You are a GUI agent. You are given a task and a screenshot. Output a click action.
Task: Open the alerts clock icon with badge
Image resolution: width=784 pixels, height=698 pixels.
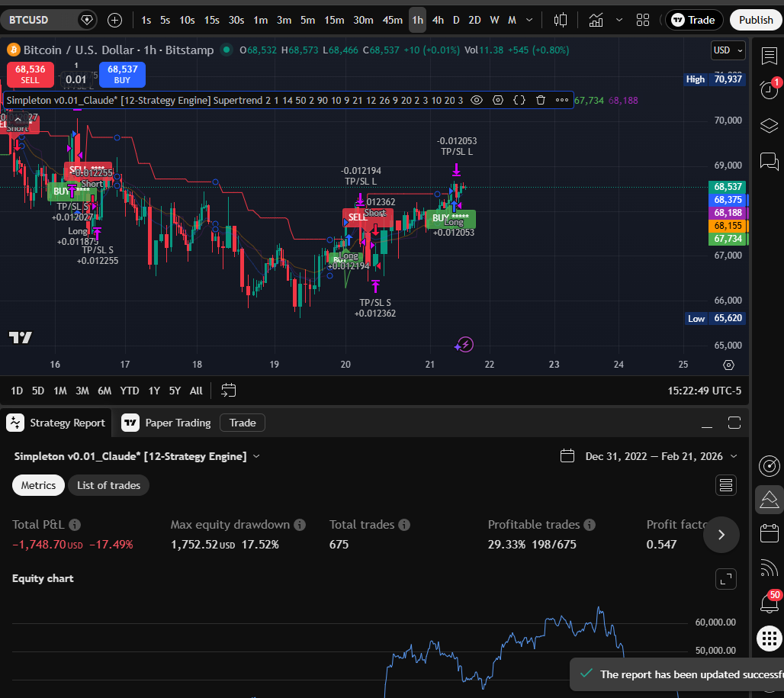(769, 90)
